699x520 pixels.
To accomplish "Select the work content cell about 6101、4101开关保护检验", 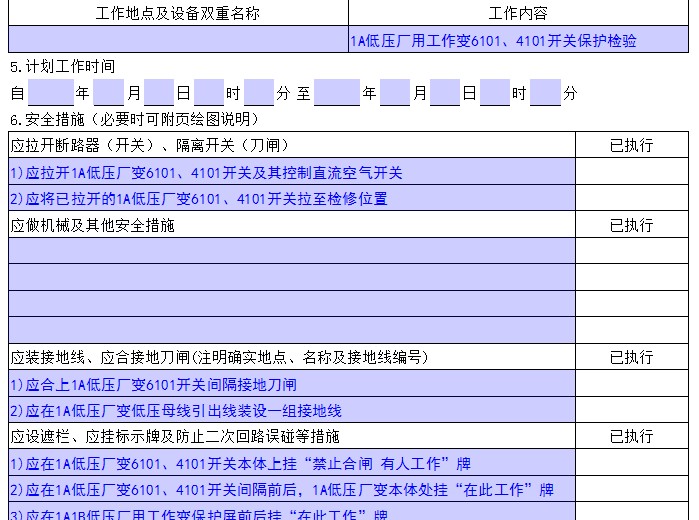I will pyautogui.click(x=518, y=40).
